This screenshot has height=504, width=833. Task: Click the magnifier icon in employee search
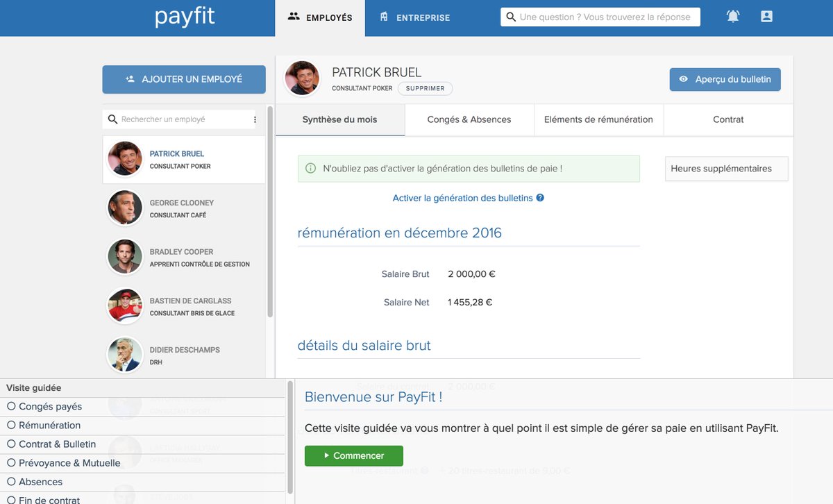[112, 119]
